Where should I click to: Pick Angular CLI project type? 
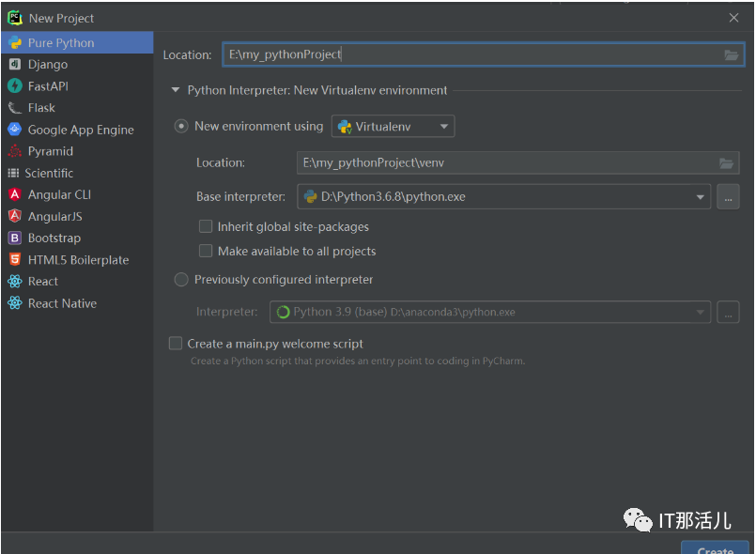coord(77,194)
